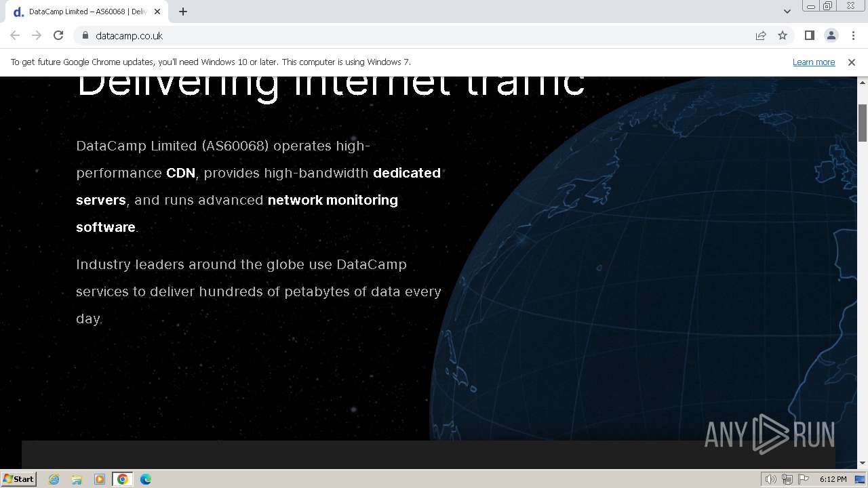This screenshot has width=868, height=488.
Task: Open volume control in system tray
Action: pos(771,479)
